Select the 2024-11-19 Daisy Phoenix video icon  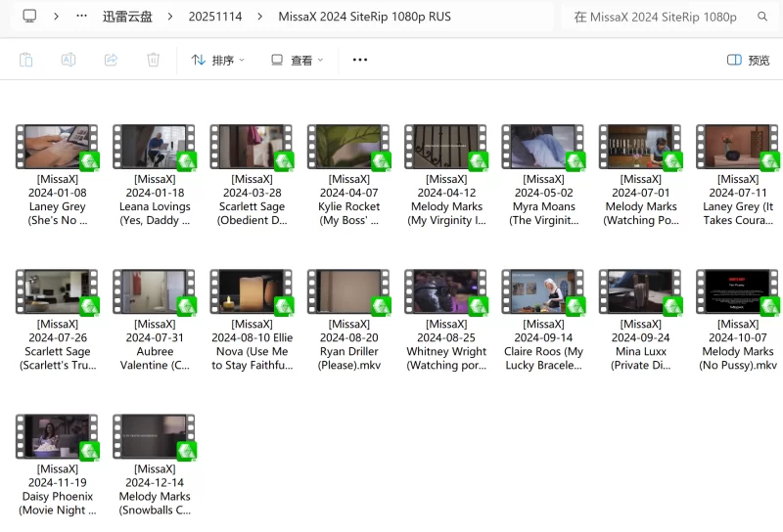coord(57,437)
